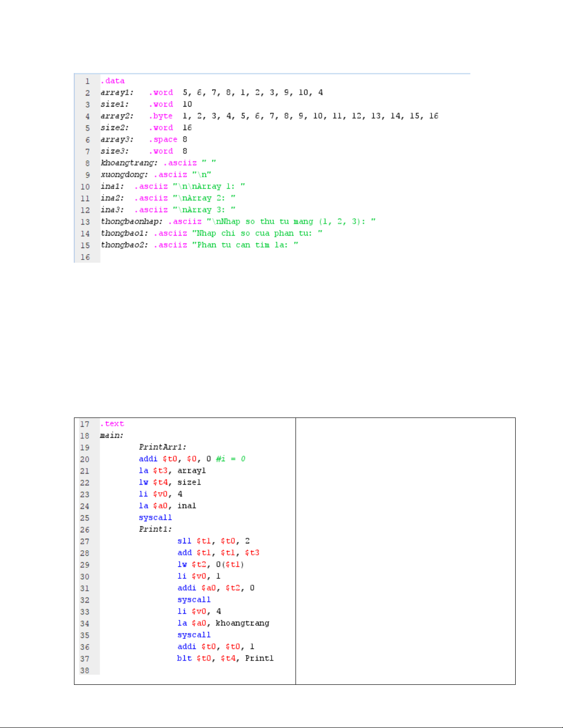Click the "Nhap chi so cua phan tu" string
Viewport: 563px width, 728px height.
[257, 233]
